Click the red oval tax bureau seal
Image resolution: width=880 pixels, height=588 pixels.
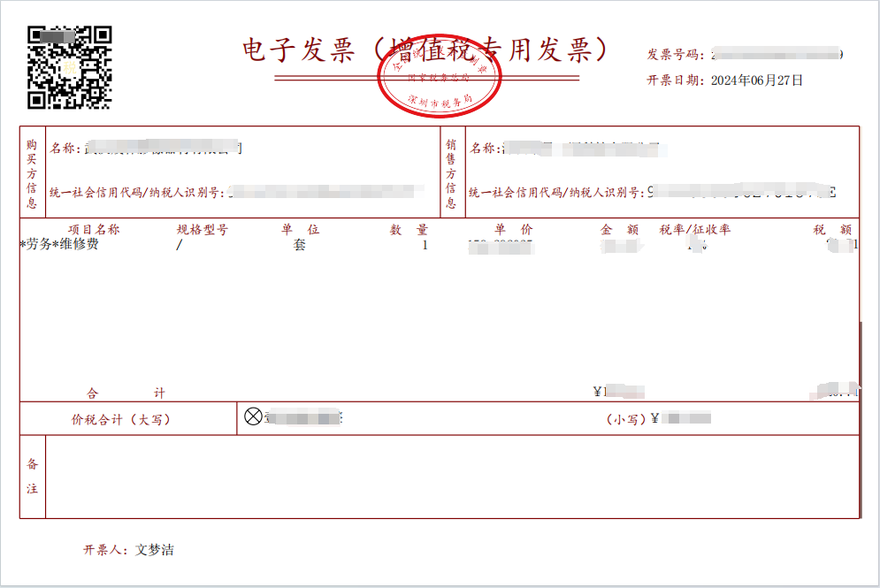click(440, 75)
